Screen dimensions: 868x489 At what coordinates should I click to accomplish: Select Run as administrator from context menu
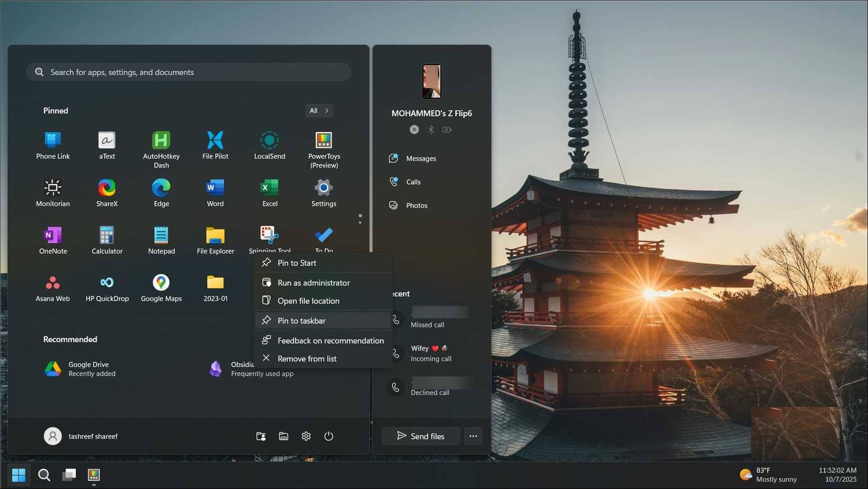(x=314, y=283)
